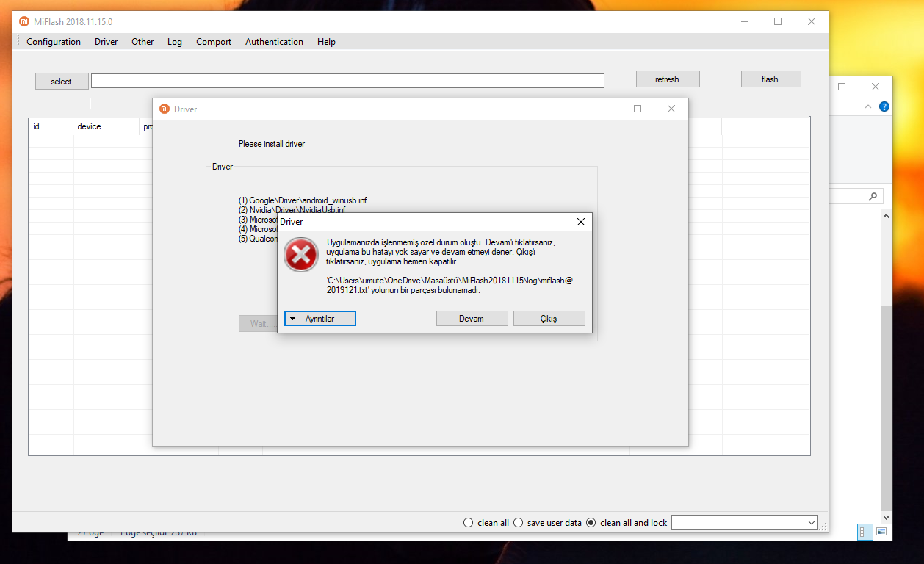Screen dimensions: 924x564
Task: Click the MiFlash logo in the title bar
Action: (24, 21)
